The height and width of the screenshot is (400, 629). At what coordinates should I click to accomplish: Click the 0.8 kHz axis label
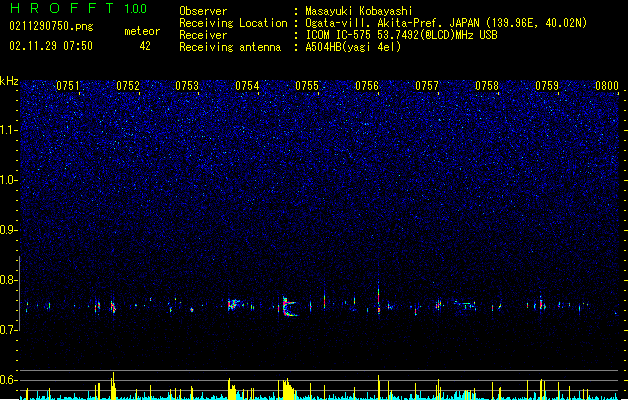[x=8, y=280]
